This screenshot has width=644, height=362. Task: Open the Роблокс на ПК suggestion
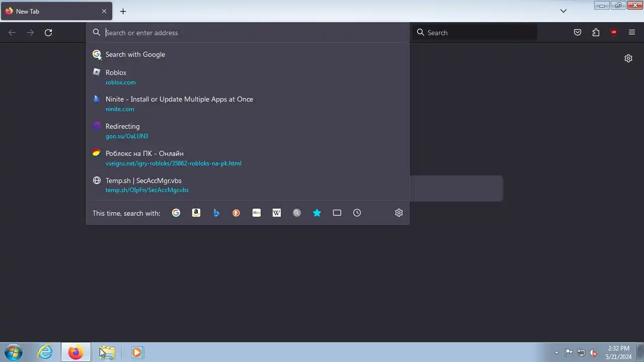coord(248,158)
